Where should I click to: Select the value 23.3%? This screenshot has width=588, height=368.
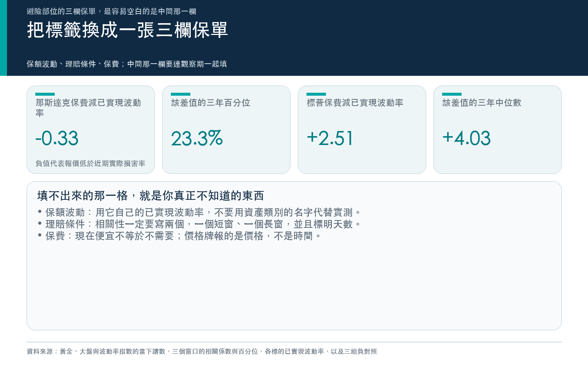click(x=197, y=138)
